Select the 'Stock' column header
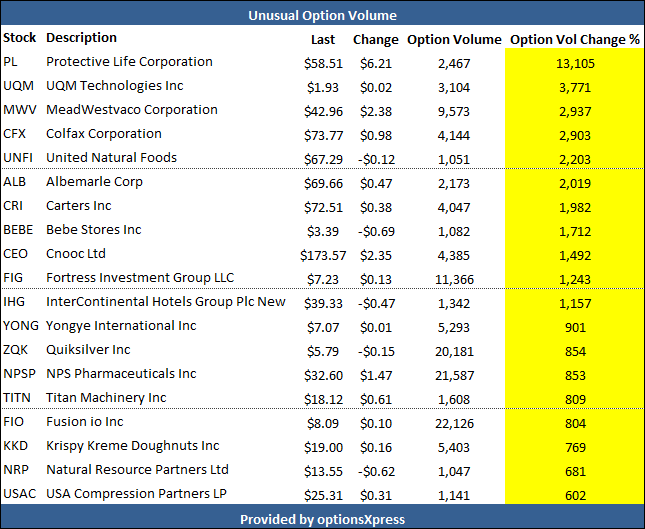Viewport: 645px width, 529px height. pos(19,37)
